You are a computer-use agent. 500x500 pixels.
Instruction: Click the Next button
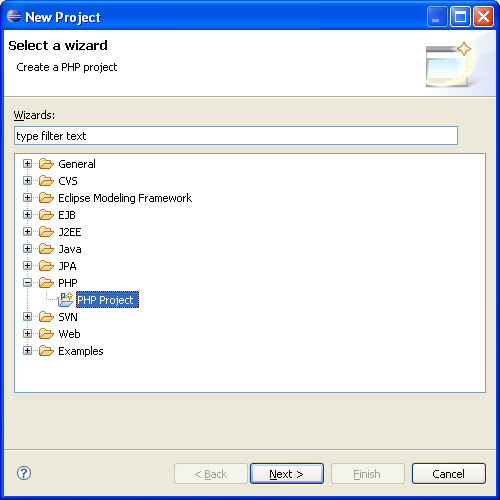tap(287, 473)
